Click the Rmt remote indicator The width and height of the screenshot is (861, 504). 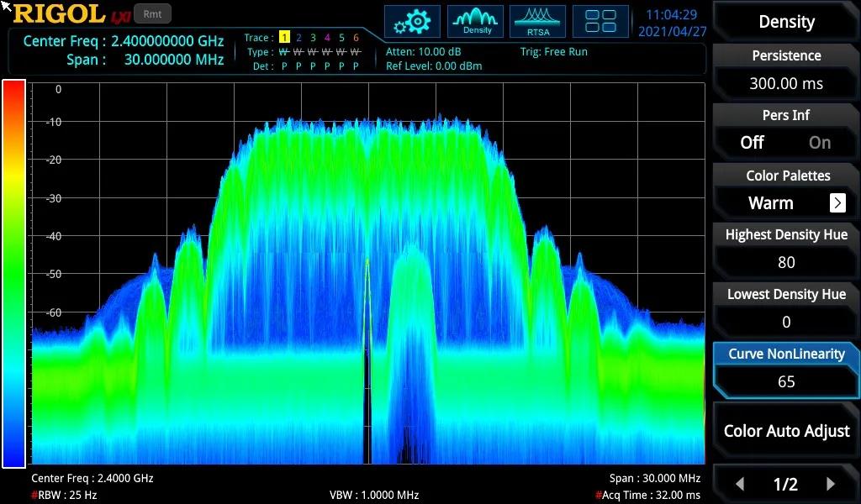152,13
